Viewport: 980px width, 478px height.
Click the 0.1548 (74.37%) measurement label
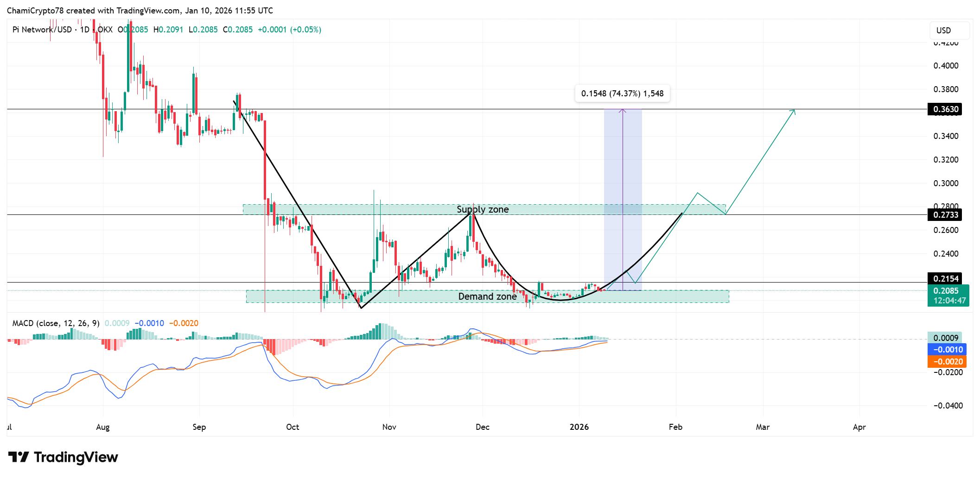[x=622, y=93]
